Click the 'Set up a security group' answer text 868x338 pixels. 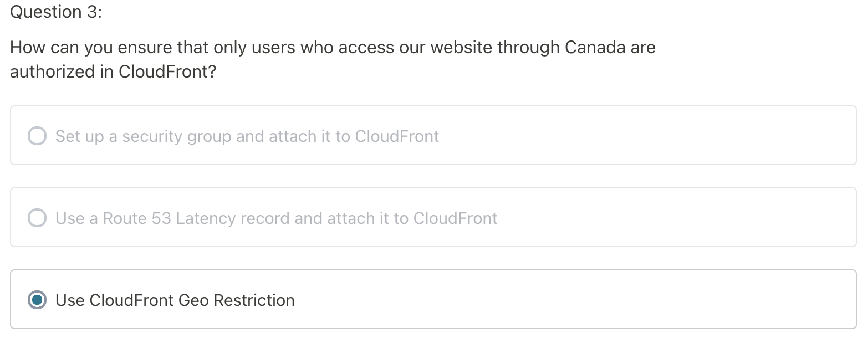pos(247,136)
